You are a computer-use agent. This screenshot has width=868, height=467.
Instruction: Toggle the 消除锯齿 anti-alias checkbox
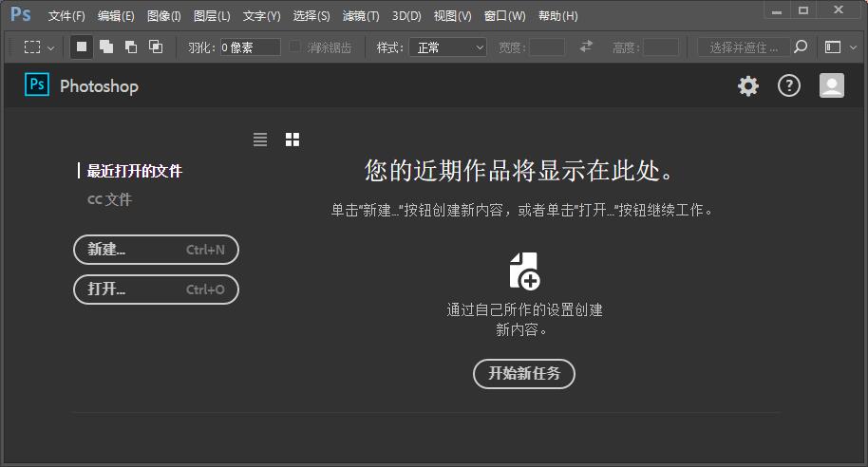click(x=295, y=47)
